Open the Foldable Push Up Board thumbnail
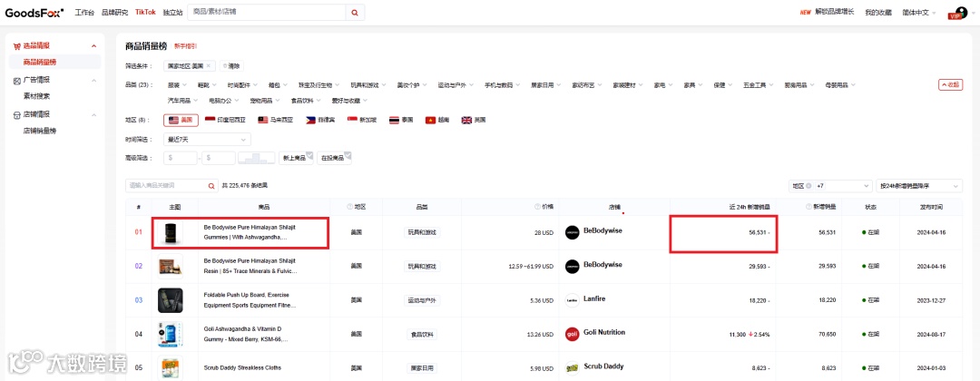980x381 pixels. pyautogui.click(x=170, y=300)
